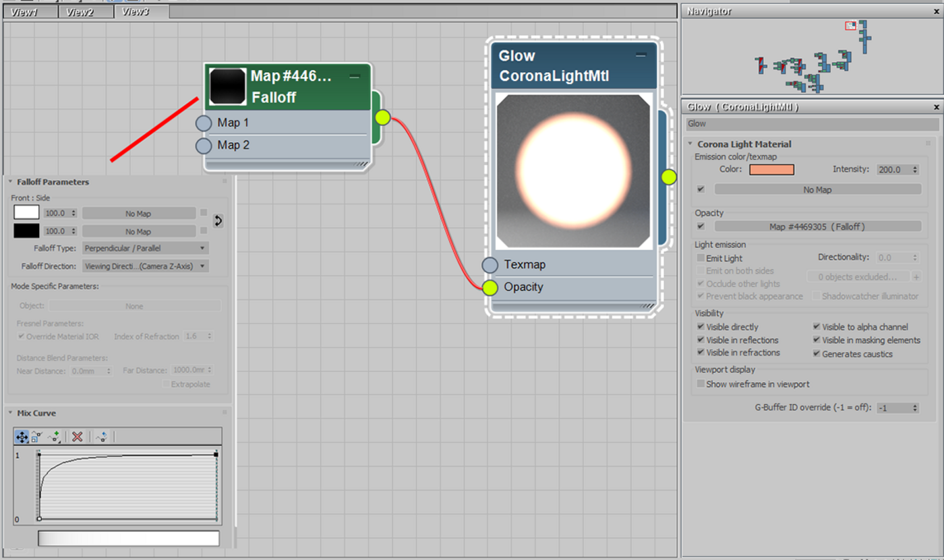
Task: Toggle the opacity map enable checkbox
Action: pyautogui.click(x=701, y=226)
